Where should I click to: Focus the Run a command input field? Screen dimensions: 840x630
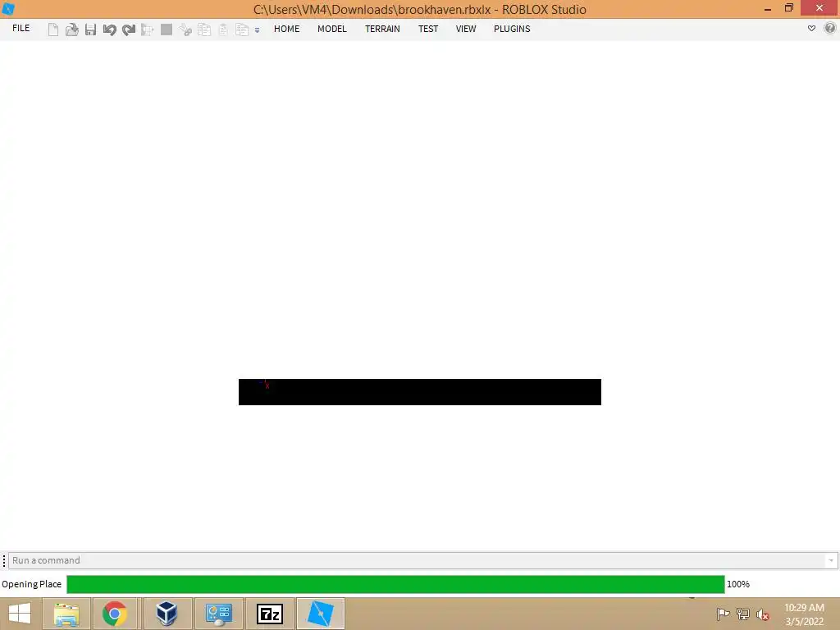click(418, 560)
